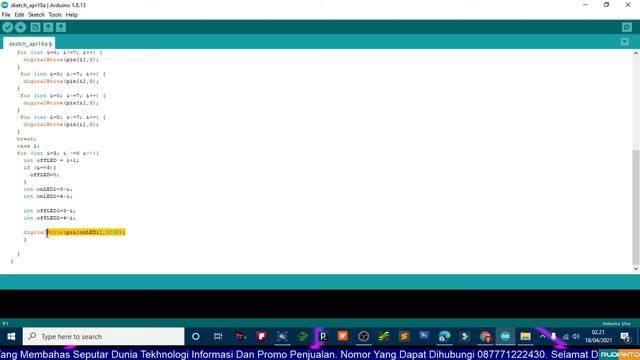Viewport: 640px width, 360px height.
Task: Open the Windows Start menu
Action: [x=11, y=336]
